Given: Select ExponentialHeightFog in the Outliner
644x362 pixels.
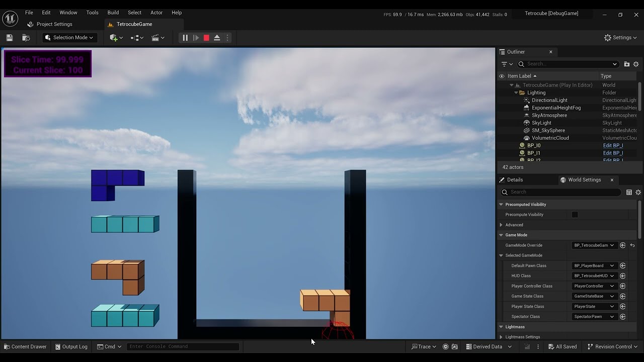Looking at the screenshot, I should [556, 108].
